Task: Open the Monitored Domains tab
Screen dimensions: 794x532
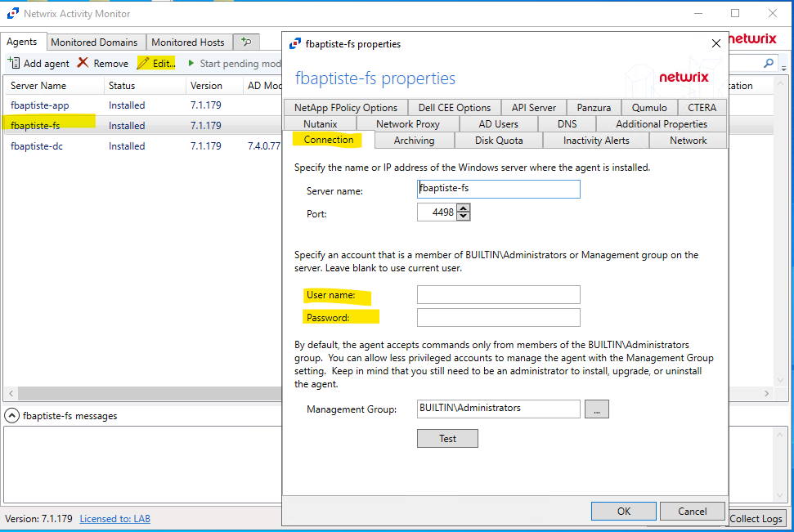Action: [x=94, y=42]
